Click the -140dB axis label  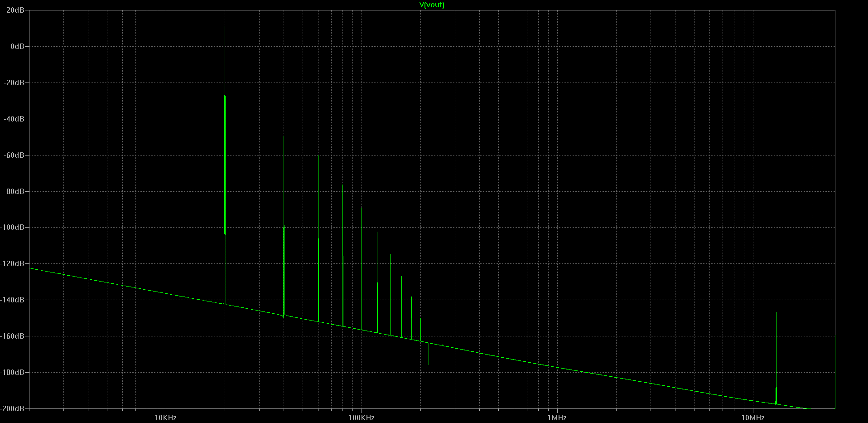(13, 300)
